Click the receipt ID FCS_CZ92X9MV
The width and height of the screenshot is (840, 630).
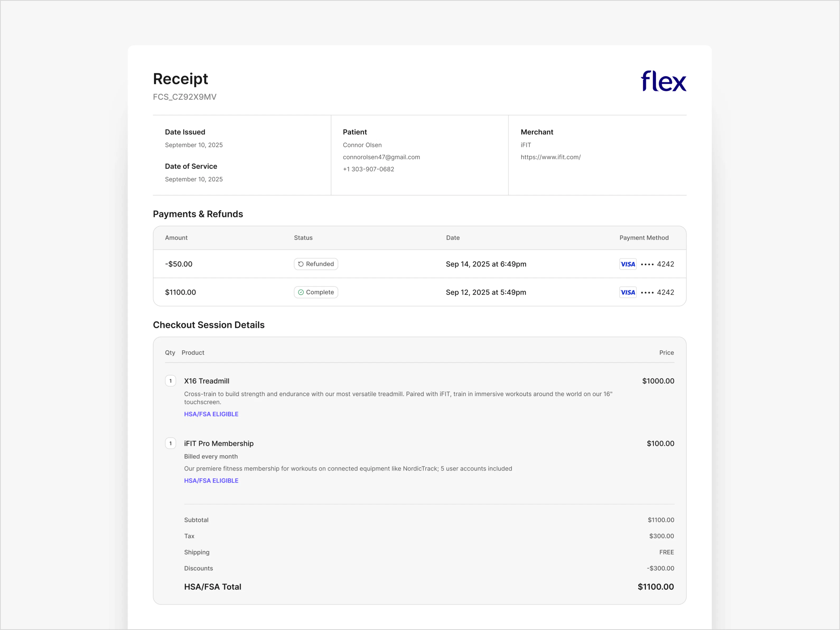185,97
